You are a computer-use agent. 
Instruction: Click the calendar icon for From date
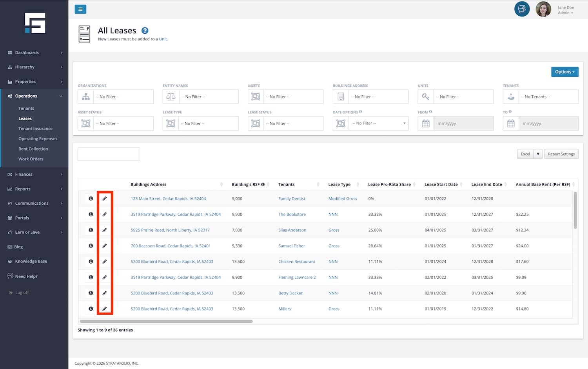coord(426,124)
